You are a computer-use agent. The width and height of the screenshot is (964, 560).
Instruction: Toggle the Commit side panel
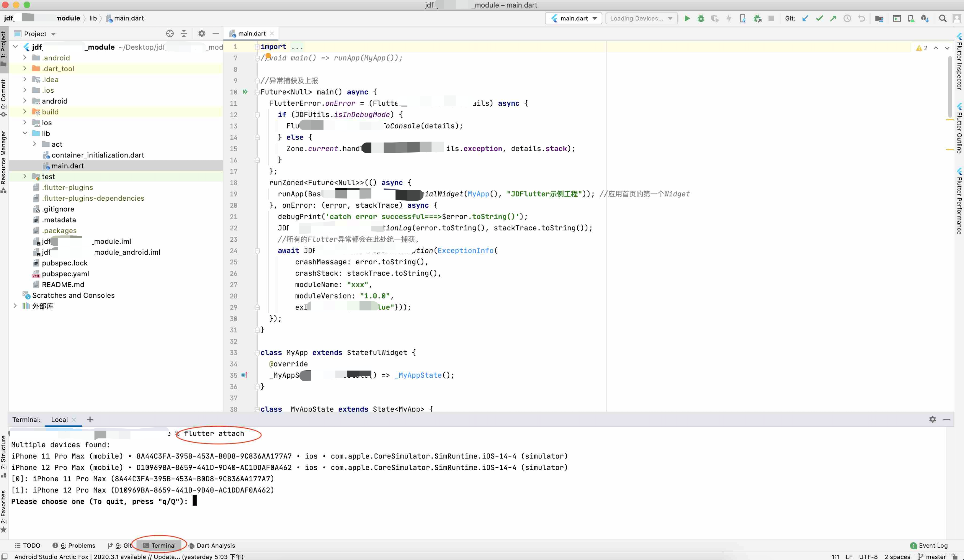pyautogui.click(x=4, y=98)
